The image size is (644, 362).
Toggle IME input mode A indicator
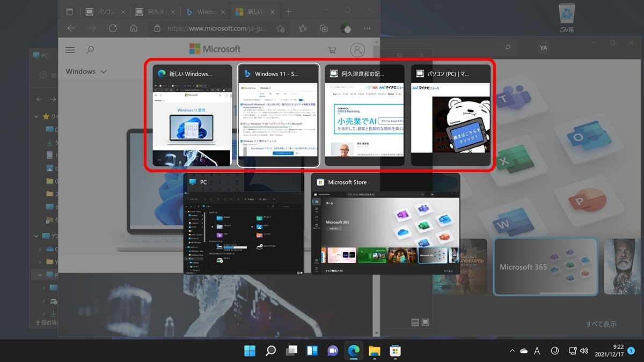coord(537,351)
